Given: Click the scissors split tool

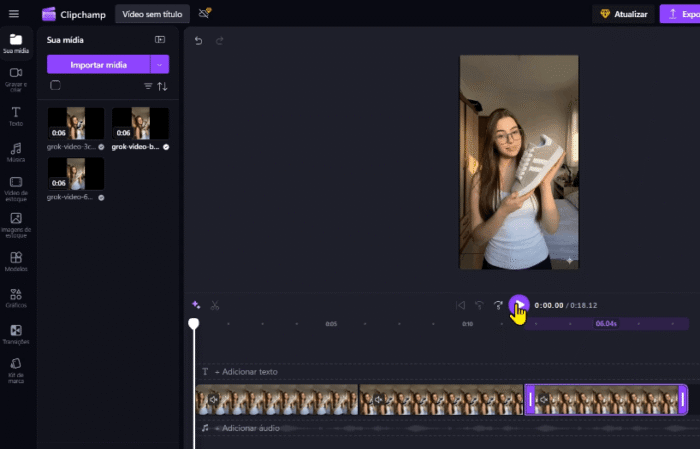Looking at the screenshot, I should [x=215, y=305].
